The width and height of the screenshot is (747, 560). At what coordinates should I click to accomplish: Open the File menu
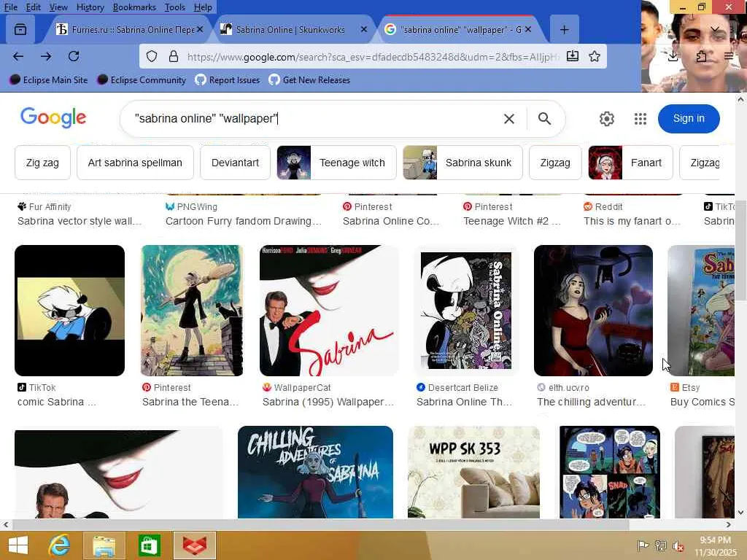click(10, 7)
